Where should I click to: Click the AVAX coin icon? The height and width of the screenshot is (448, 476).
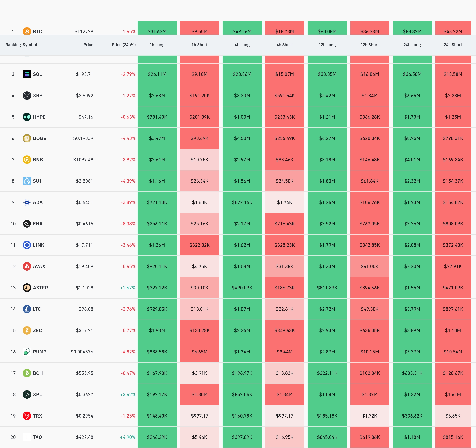(27, 266)
